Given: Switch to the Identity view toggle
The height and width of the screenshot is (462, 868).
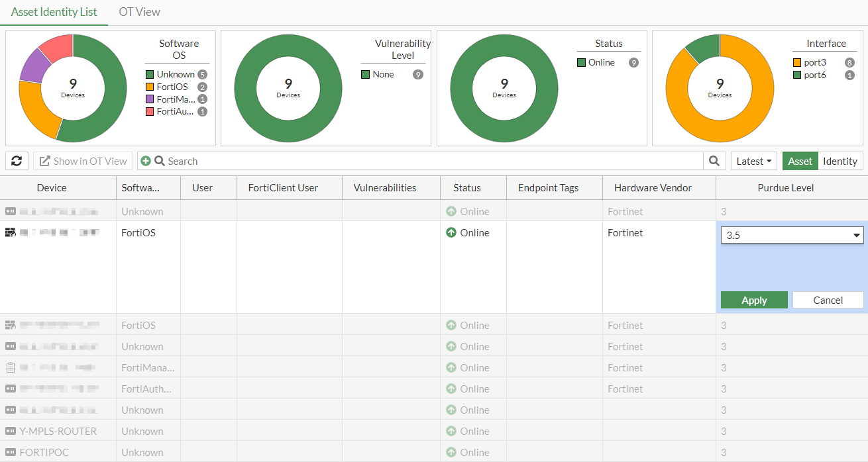Looking at the screenshot, I should (x=840, y=161).
